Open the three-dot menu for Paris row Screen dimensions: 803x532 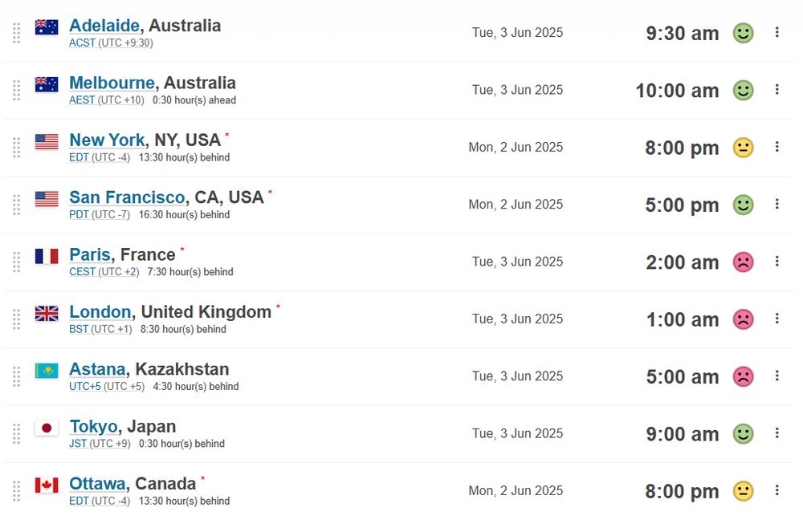(x=777, y=262)
